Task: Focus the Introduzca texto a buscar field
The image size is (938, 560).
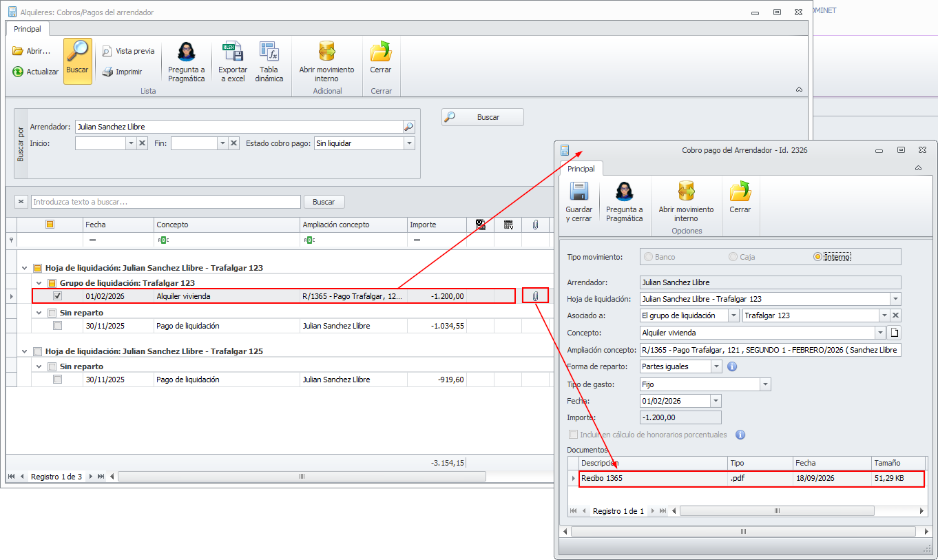Action: coord(166,202)
